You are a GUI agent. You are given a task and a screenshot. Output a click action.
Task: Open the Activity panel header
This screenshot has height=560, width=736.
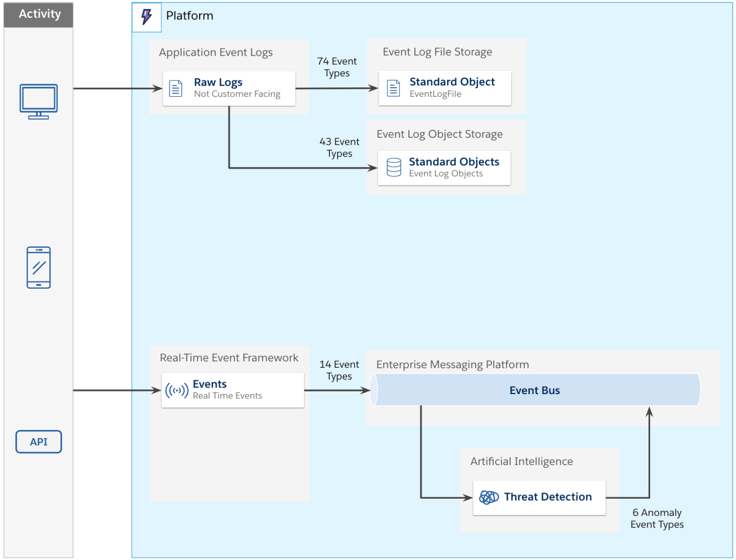(38, 14)
